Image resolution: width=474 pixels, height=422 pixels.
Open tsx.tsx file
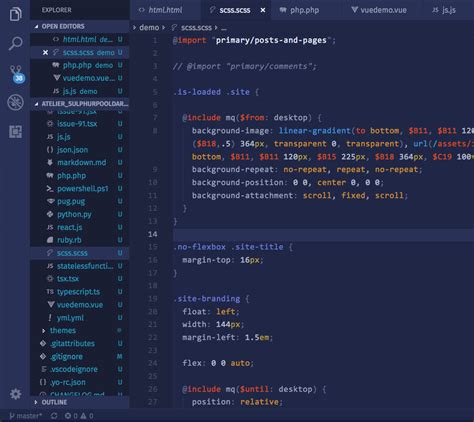coord(80,278)
